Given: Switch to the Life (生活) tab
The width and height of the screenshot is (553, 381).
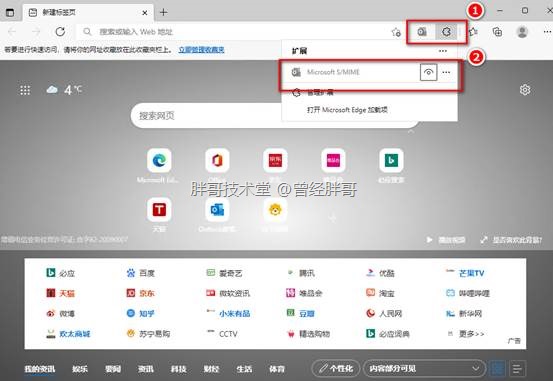Looking at the screenshot, I should coord(244,369).
